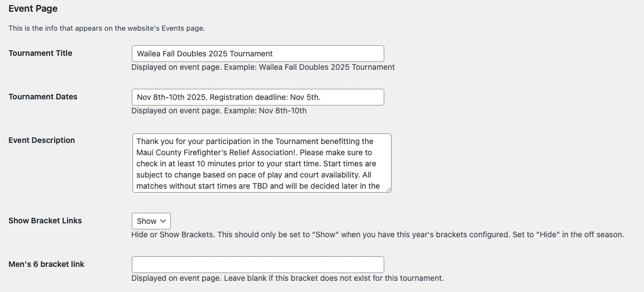644x292 pixels.
Task: Click the "Tournament Title" field label
Action: [40, 53]
